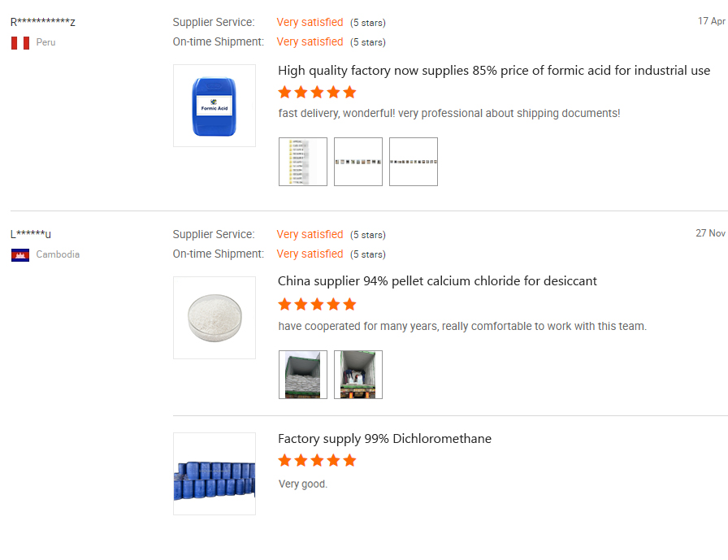View the file-list review photo for formic acid

pos(303,162)
